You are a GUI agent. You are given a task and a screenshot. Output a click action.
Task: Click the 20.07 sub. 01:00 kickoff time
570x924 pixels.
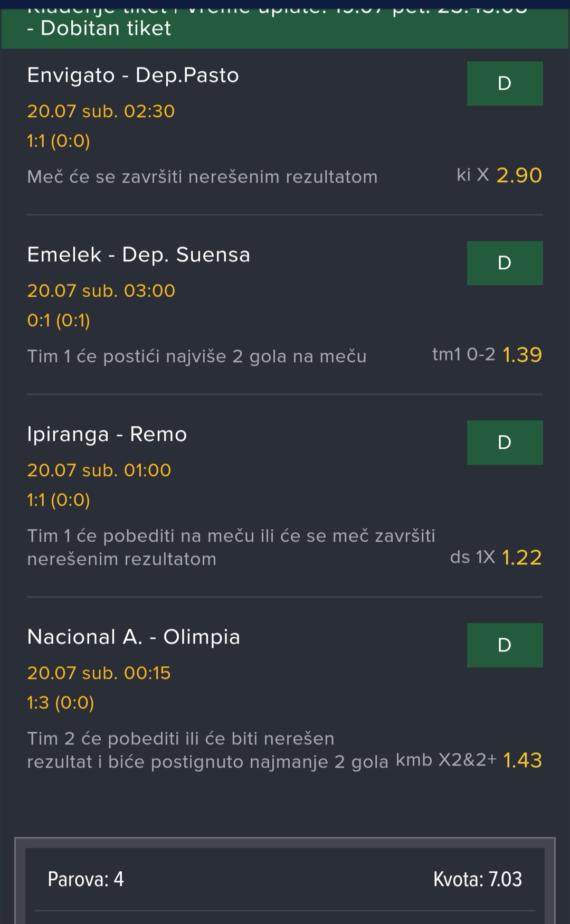(x=99, y=470)
